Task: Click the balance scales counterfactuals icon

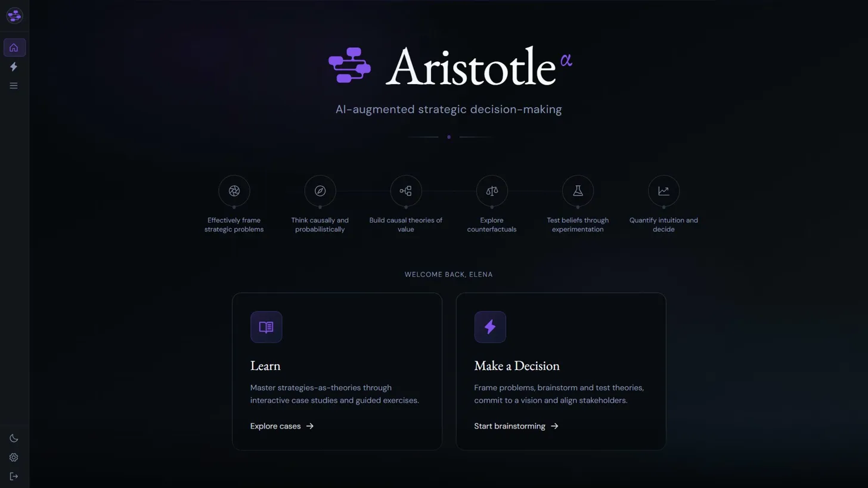Action: (x=492, y=191)
